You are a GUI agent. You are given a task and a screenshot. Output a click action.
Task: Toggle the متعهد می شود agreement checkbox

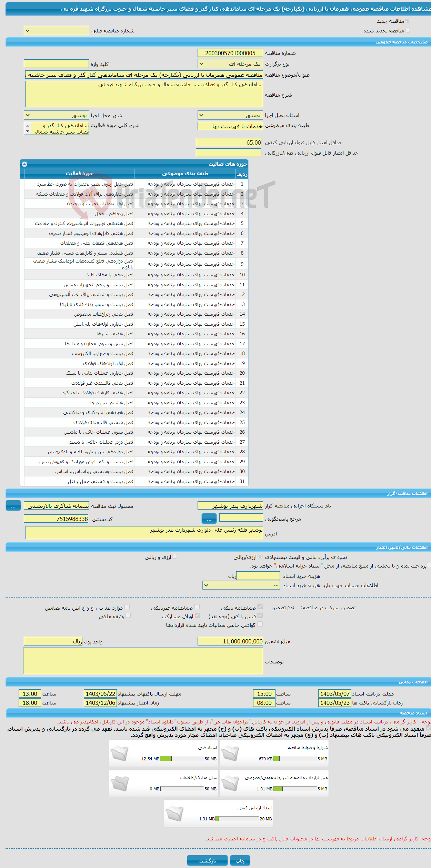pos(428,728)
